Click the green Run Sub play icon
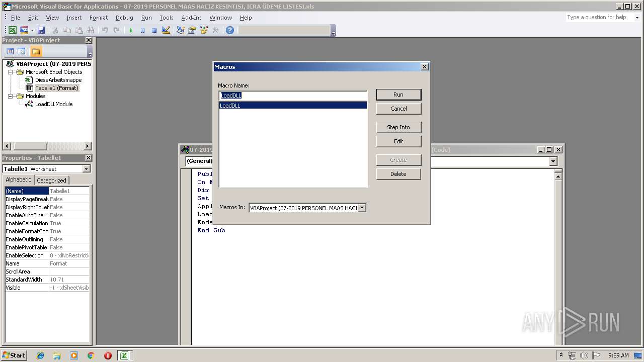This screenshot has height=362, width=644. [131, 30]
